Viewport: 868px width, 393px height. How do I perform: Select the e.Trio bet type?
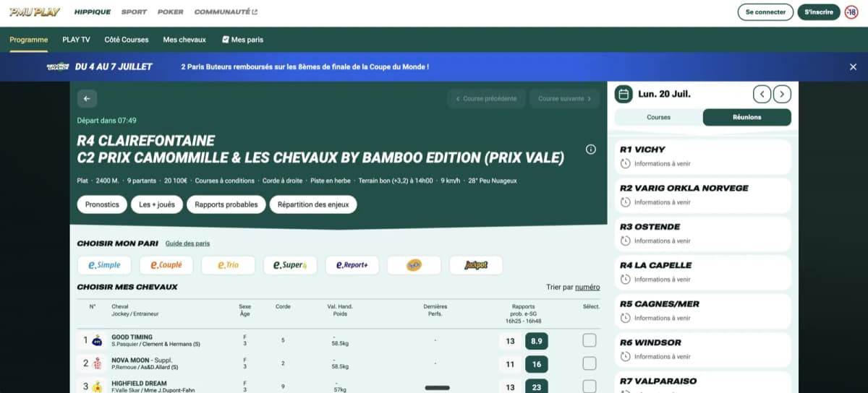point(228,265)
